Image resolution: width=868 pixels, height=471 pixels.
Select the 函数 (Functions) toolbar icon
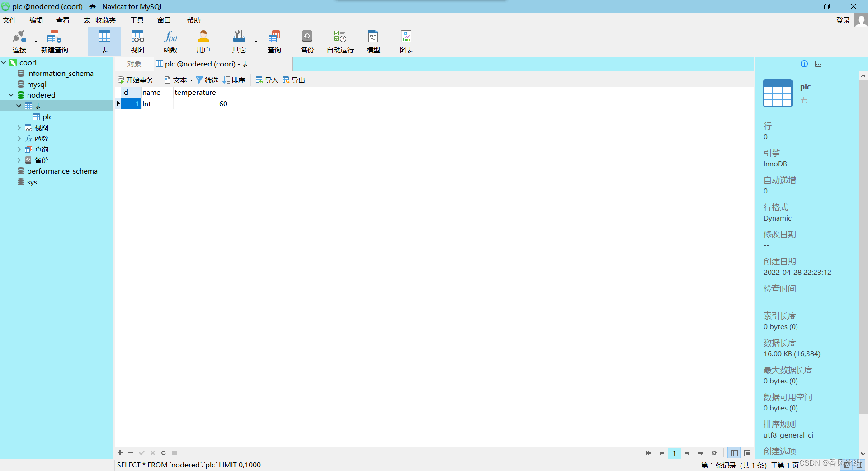170,41
